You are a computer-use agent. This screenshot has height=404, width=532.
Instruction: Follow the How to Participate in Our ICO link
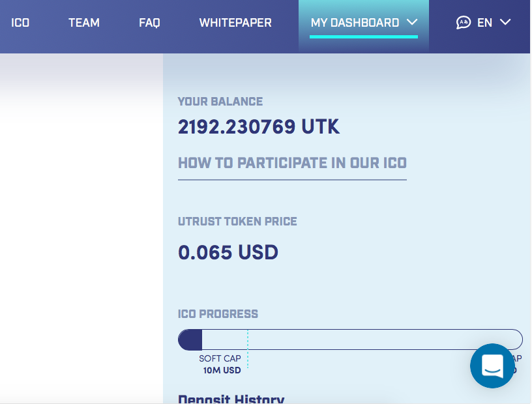[292, 163]
